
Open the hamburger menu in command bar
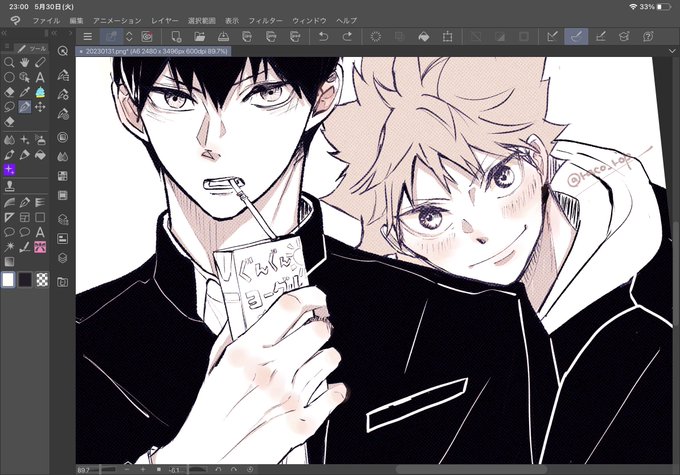[x=88, y=36]
